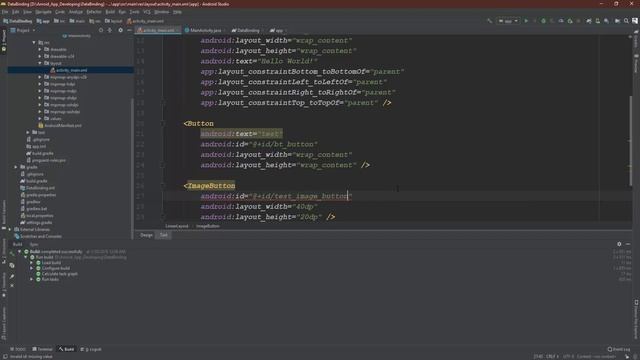This screenshot has height=360, width=640.
Task: Open the Logcat tool window
Action: pos(91,349)
